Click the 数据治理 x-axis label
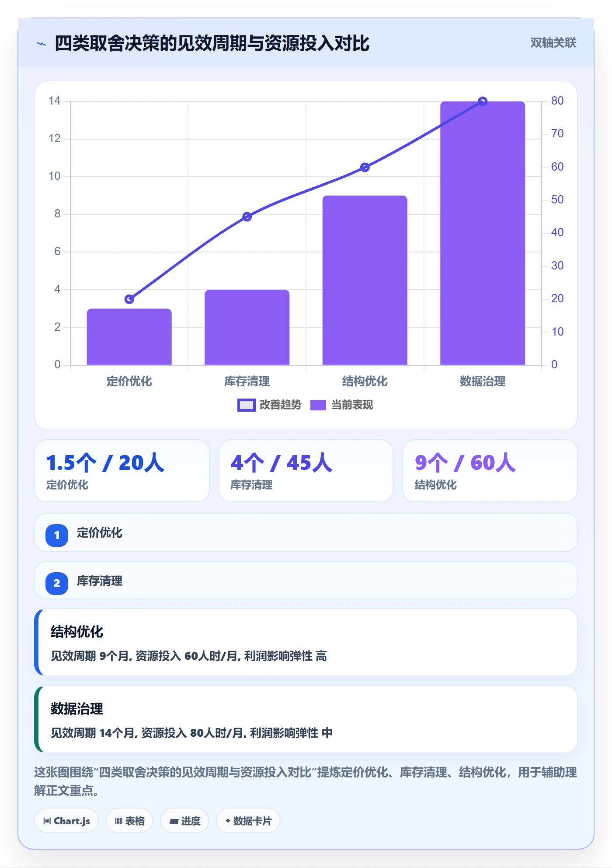 tap(483, 381)
